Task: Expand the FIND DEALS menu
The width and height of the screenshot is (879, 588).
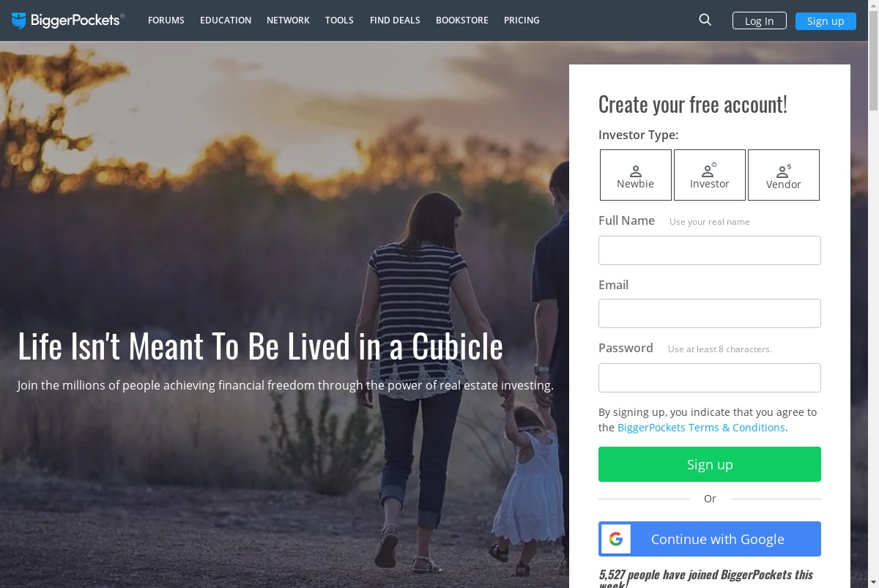Action: pos(395,21)
